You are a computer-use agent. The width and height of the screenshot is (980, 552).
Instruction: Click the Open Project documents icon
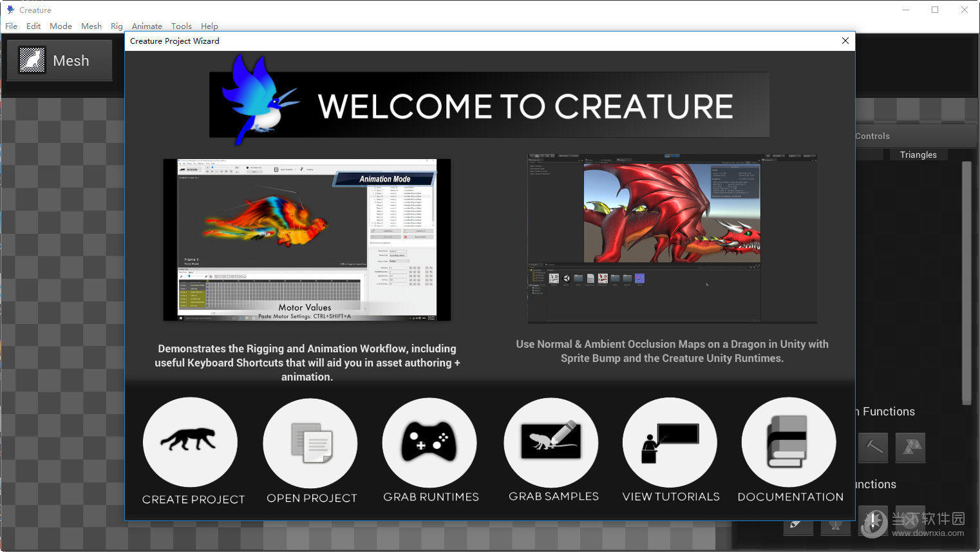(x=310, y=444)
